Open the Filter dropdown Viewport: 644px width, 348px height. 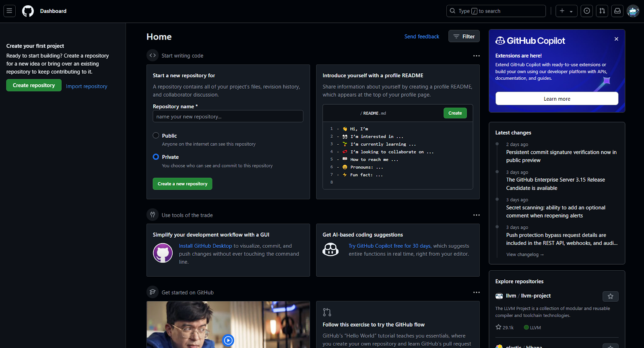point(464,36)
